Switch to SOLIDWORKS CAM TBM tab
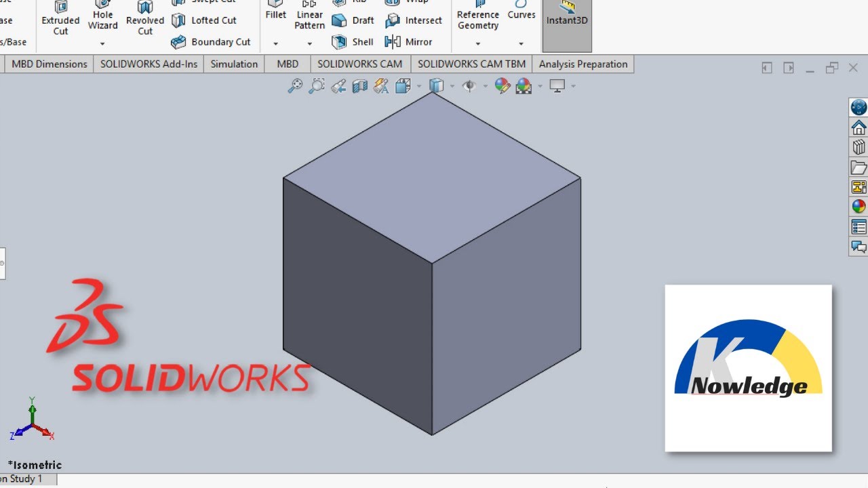 [x=471, y=64]
